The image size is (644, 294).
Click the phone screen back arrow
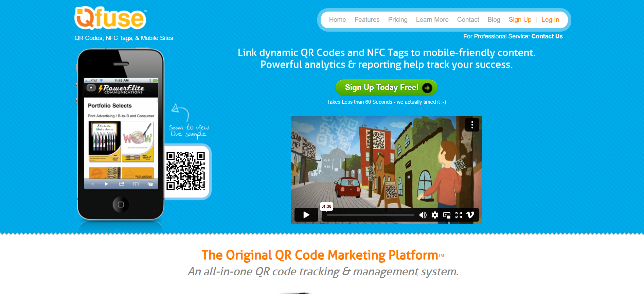tap(92, 184)
